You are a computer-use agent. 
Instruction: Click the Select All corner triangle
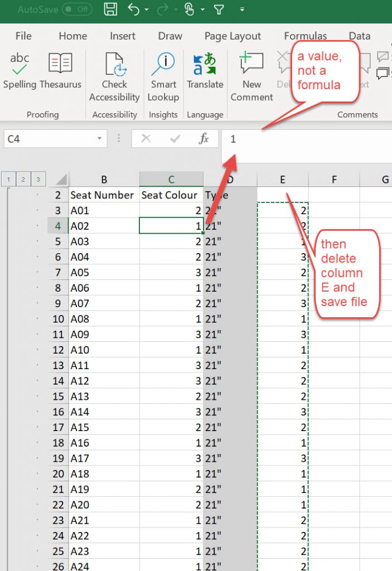click(61, 180)
